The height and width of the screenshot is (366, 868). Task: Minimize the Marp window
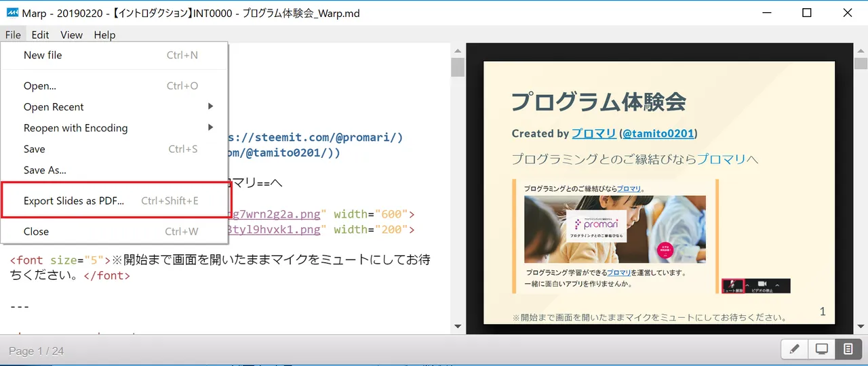[x=766, y=13]
